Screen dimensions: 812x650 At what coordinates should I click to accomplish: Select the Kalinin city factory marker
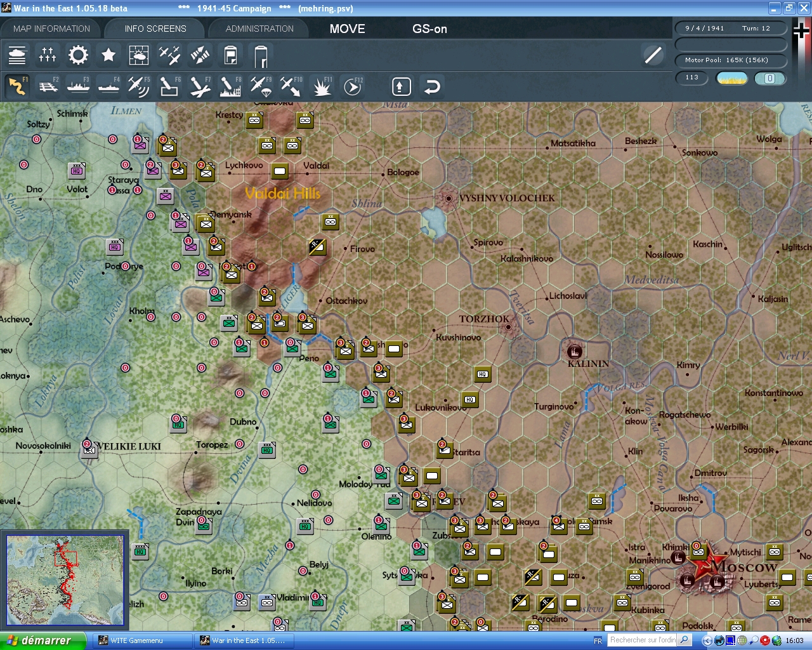574,351
